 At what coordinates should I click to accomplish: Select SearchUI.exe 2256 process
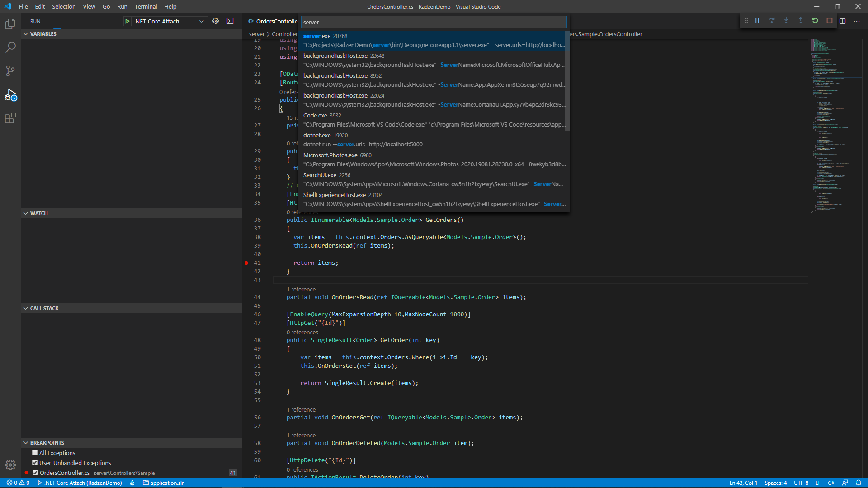tap(432, 179)
